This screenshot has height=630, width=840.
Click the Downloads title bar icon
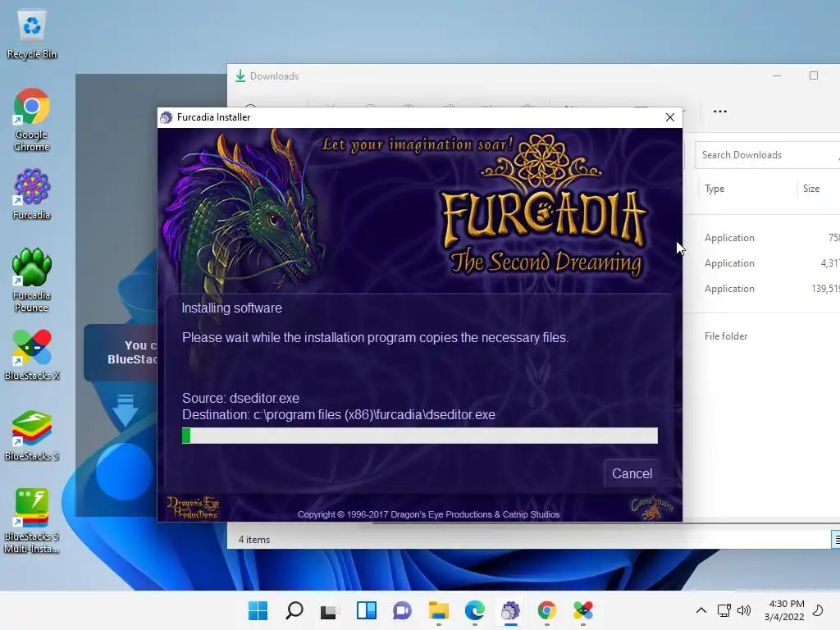click(240, 76)
